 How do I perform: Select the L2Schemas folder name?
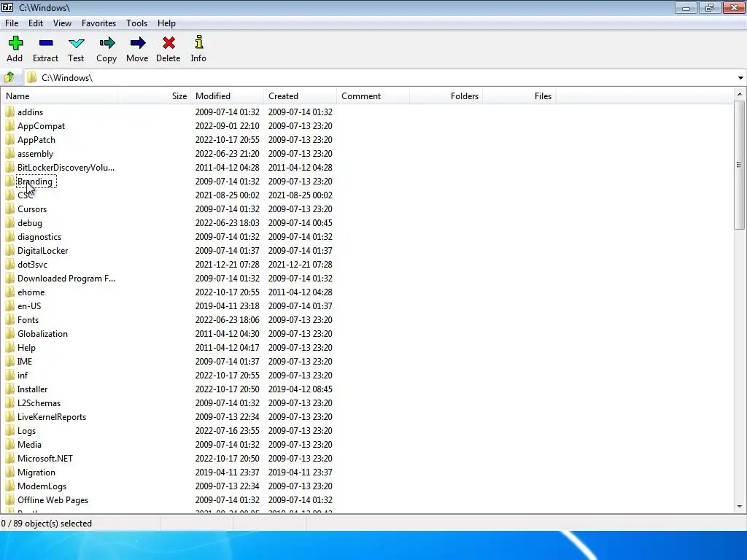[x=39, y=402]
